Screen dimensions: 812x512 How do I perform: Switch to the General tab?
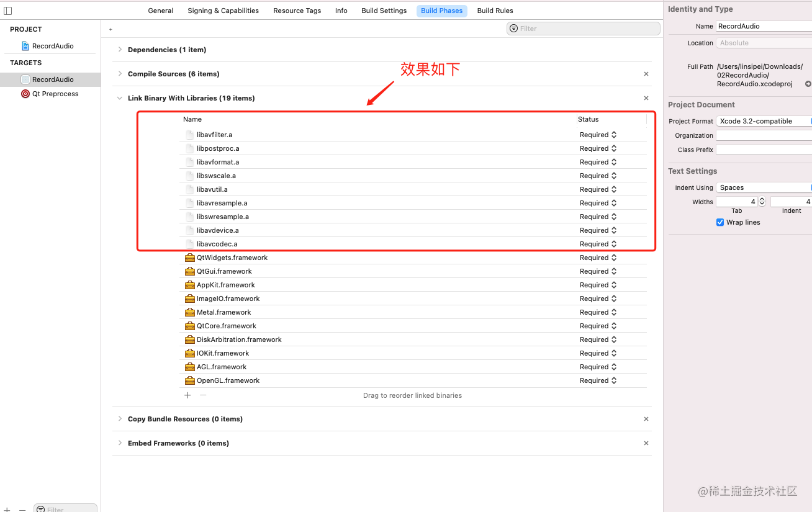(x=161, y=11)
